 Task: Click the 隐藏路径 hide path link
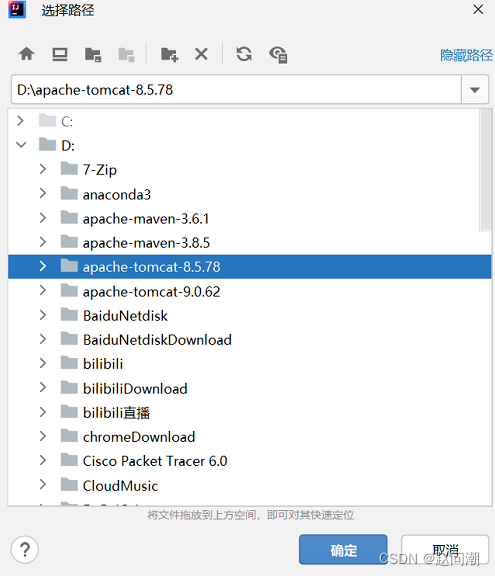point(466,55)
